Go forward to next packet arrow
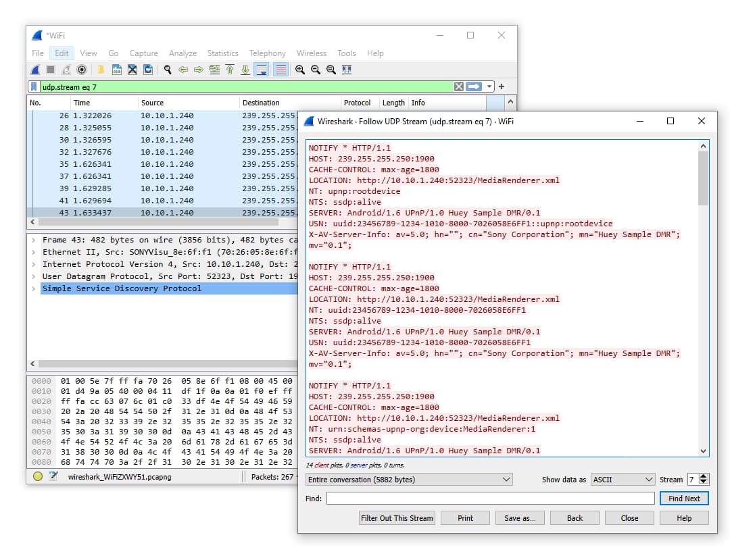Image resolution: width=755 pixels, height=560 pixels. coord(198,70)
